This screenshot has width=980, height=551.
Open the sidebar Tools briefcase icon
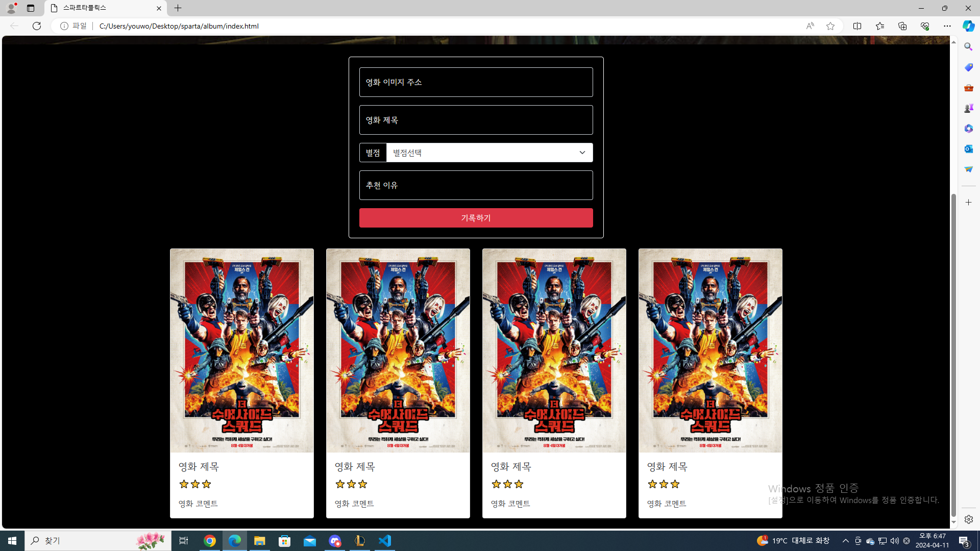pyautogui.click(x=968, y=88)
